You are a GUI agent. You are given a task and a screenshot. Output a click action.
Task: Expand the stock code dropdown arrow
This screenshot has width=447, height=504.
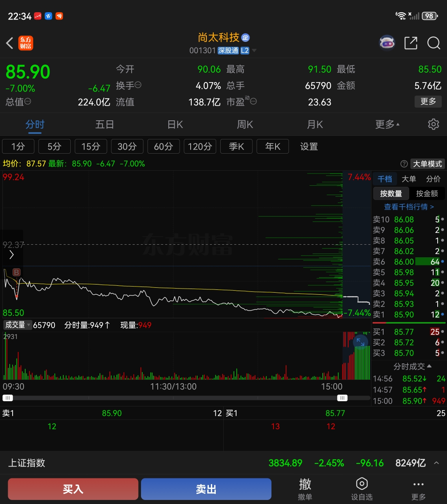point(254,50)
